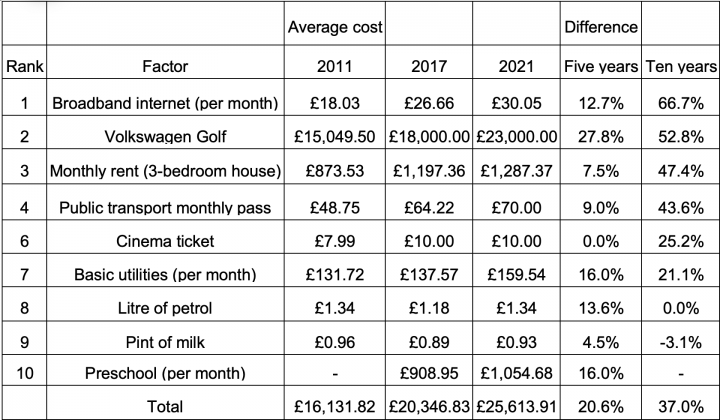This screenshot has width=720, height=420.
Task: Select the Rank column header cell
Action: pyautogui.click(x=24, y=62)
